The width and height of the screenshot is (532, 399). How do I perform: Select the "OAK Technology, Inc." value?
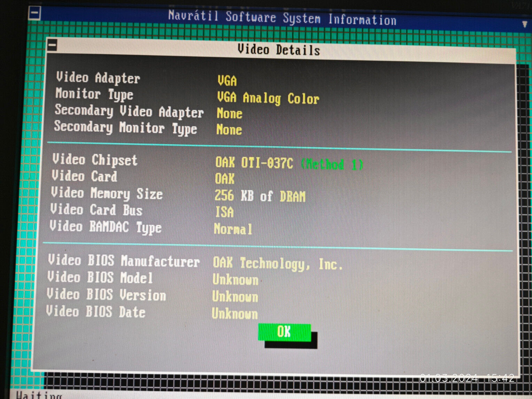click(278, 264)
